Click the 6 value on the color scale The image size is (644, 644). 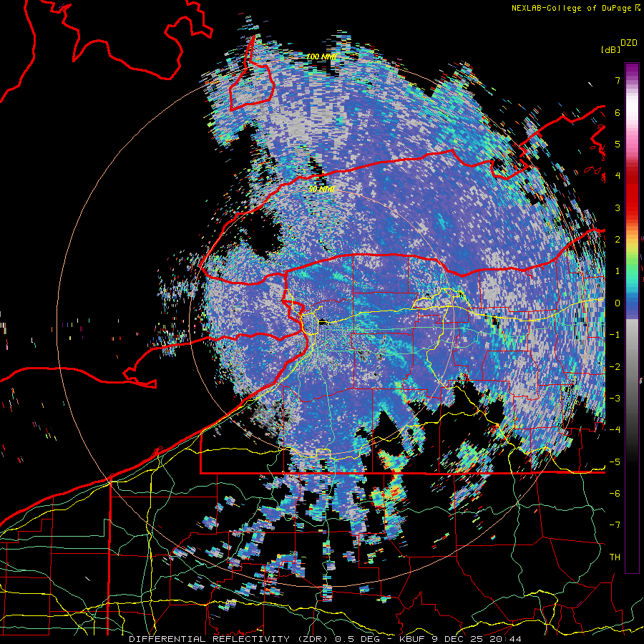pyautogui.click(x=618, y=112)
